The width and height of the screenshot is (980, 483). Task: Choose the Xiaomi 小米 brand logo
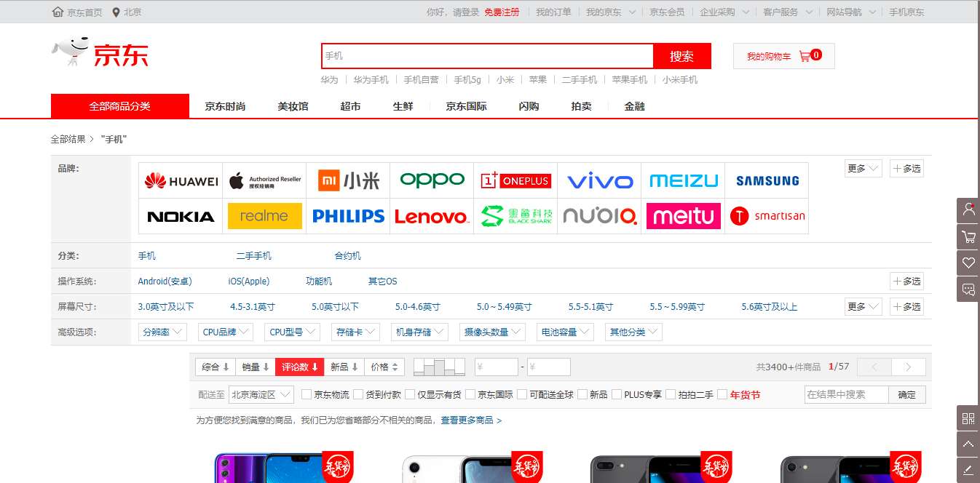coord(348,181)
